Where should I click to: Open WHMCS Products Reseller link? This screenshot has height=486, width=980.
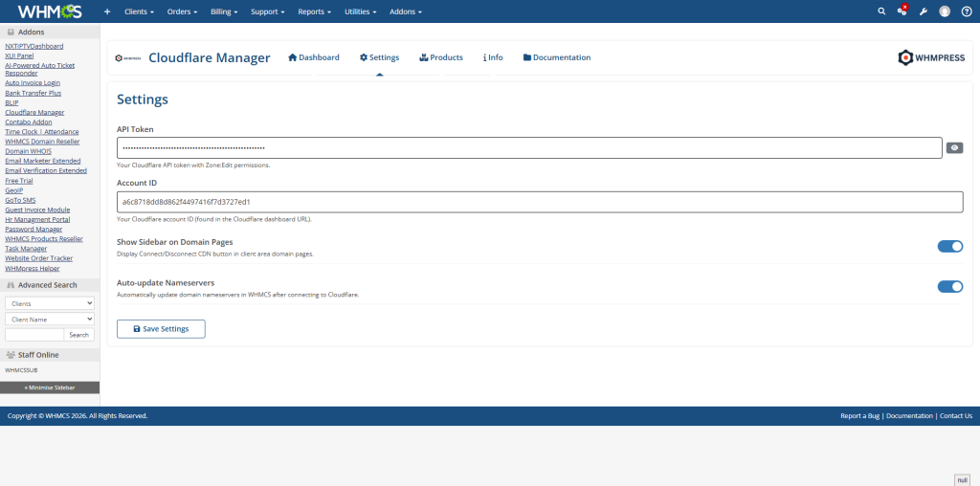[44, 238]
